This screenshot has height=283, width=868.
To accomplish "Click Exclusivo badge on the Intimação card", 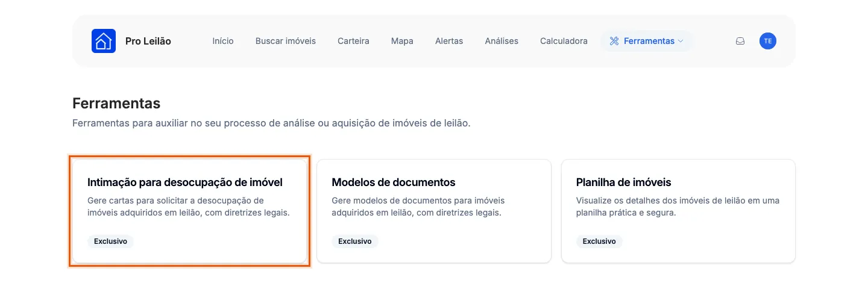I will [x=110, y=241].
